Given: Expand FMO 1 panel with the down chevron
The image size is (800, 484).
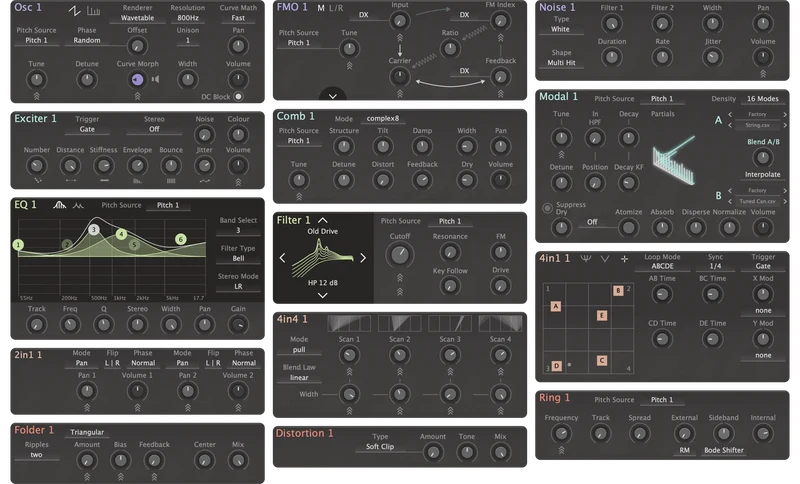Looking at the screenshot, I should (x=333, y=96).
